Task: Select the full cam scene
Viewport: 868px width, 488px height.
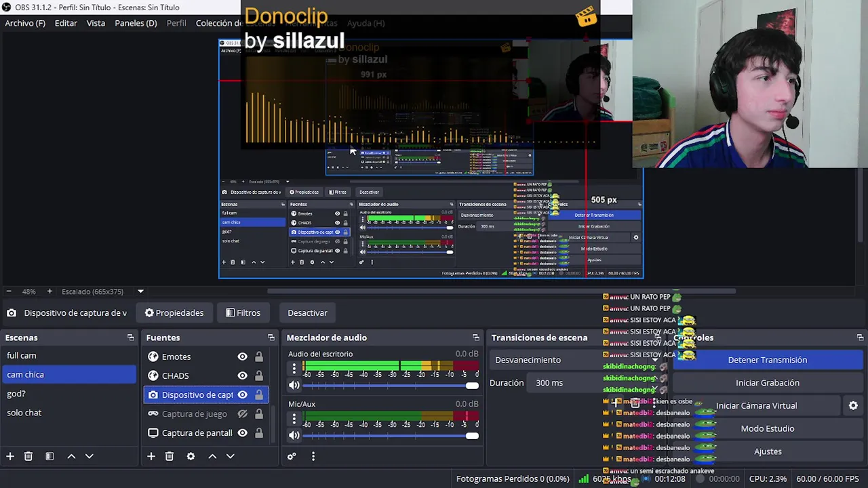Action: point(69,355)
